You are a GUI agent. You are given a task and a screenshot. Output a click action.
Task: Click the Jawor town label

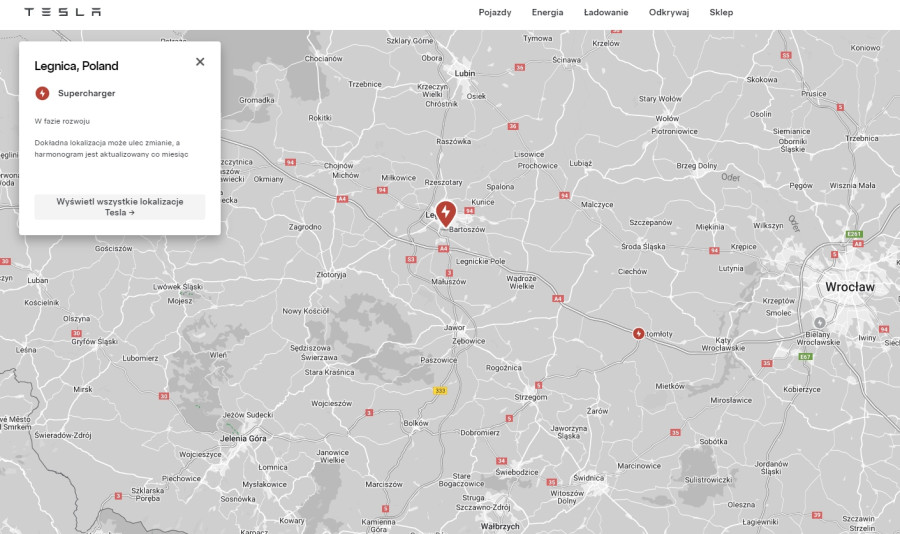click(454, 327)
